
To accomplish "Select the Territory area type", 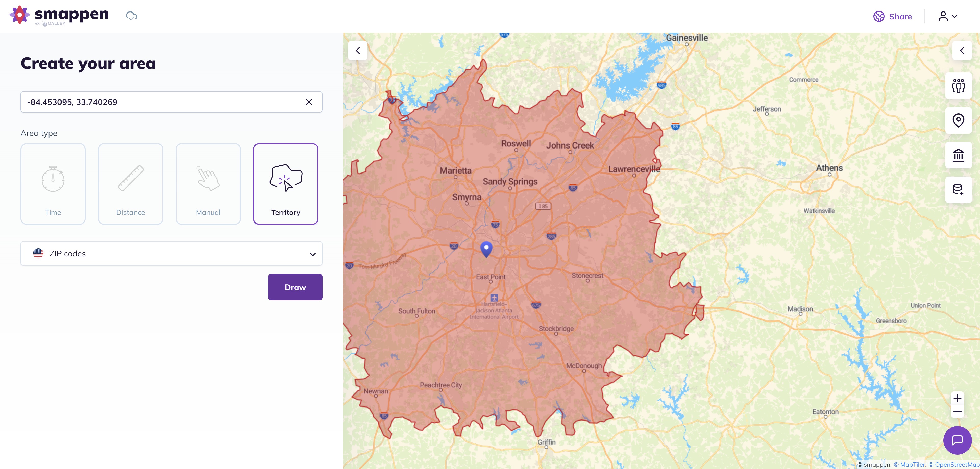I will 286,184.
